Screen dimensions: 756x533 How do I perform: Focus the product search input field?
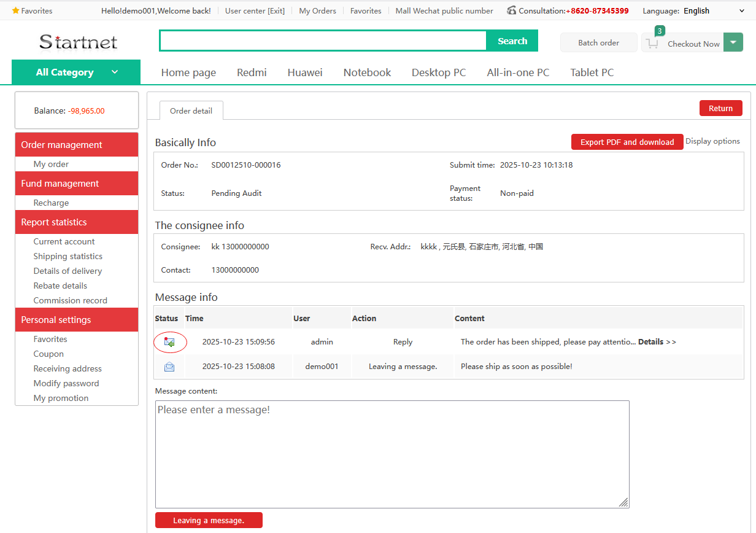click(x=323, y=41)
